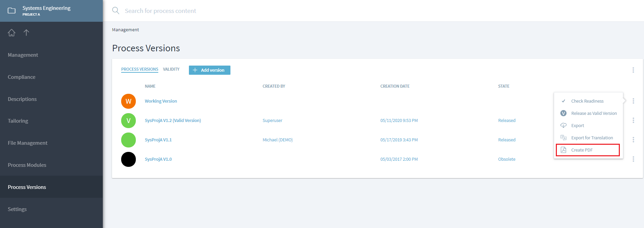Click the Systems Engineering folder icon

point(12,11)
